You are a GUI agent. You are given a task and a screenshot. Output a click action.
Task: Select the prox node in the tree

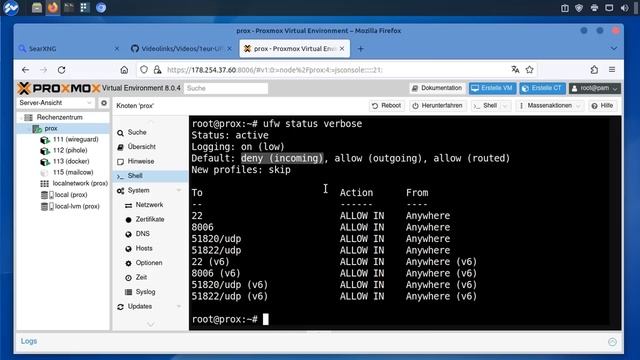tap(51, 128)
